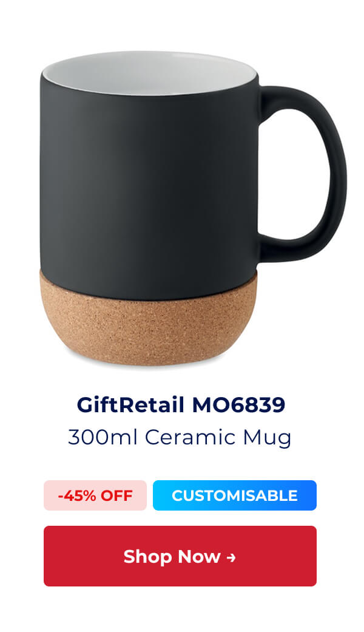Click the word OFF in the discount badge
This screenshot has height=632, width=364.
116,495
